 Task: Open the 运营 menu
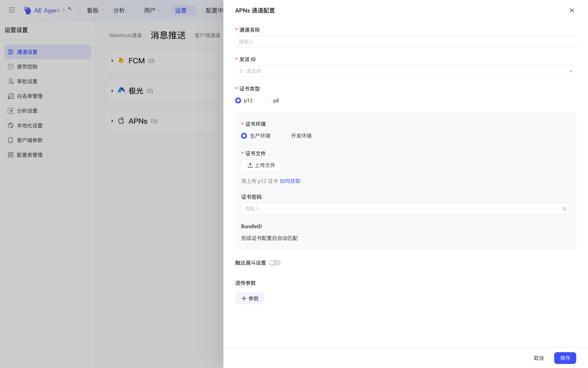[x=183, y=10]
